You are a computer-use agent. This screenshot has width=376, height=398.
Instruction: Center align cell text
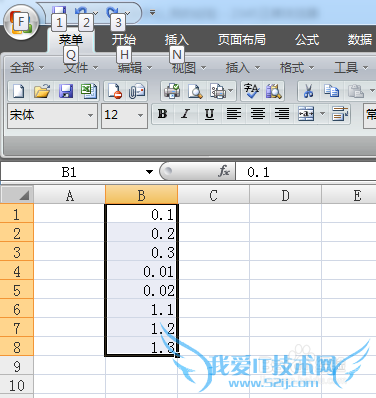click(258, 114)
